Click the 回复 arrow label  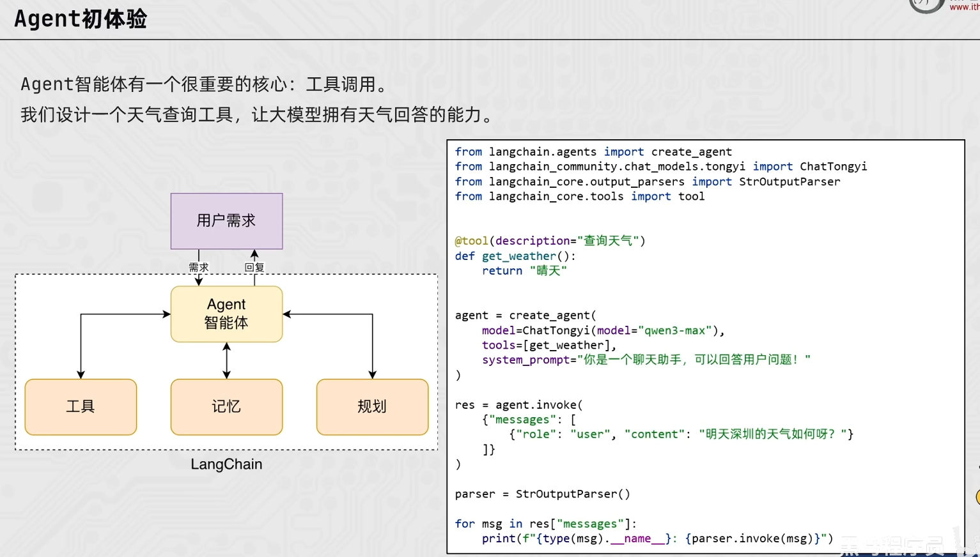(x=254, y=267)
